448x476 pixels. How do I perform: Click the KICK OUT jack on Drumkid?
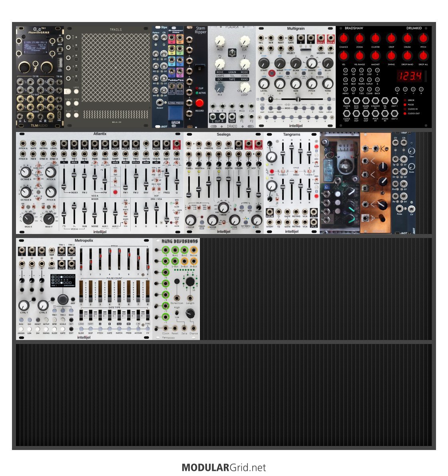point(356,101)
